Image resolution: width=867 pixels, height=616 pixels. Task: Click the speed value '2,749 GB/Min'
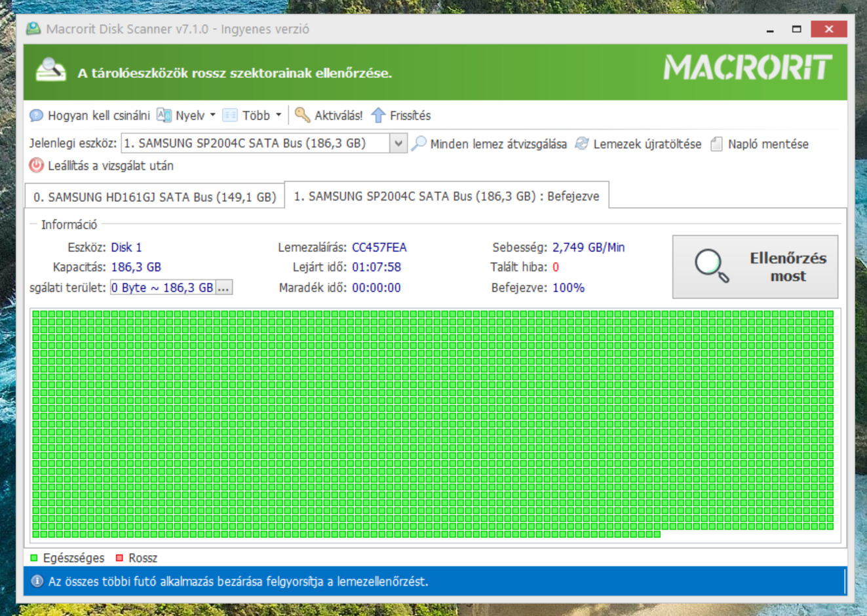(x=588, y=248)
